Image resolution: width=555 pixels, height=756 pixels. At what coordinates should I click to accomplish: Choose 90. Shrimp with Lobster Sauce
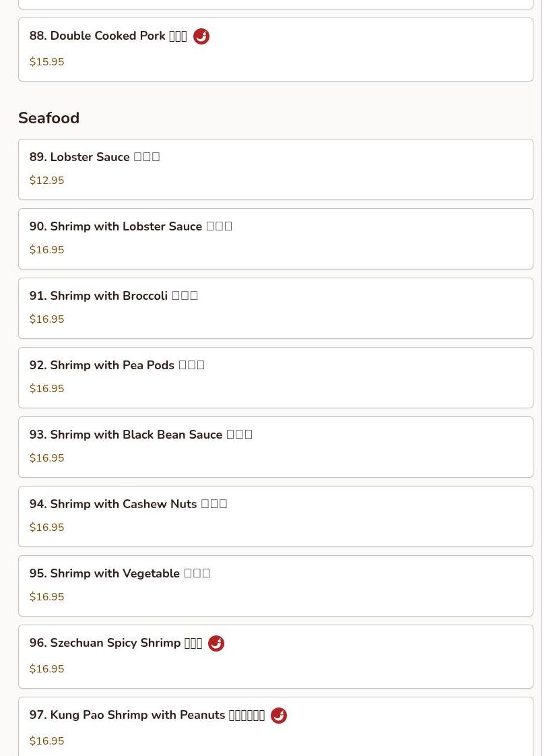275,239
